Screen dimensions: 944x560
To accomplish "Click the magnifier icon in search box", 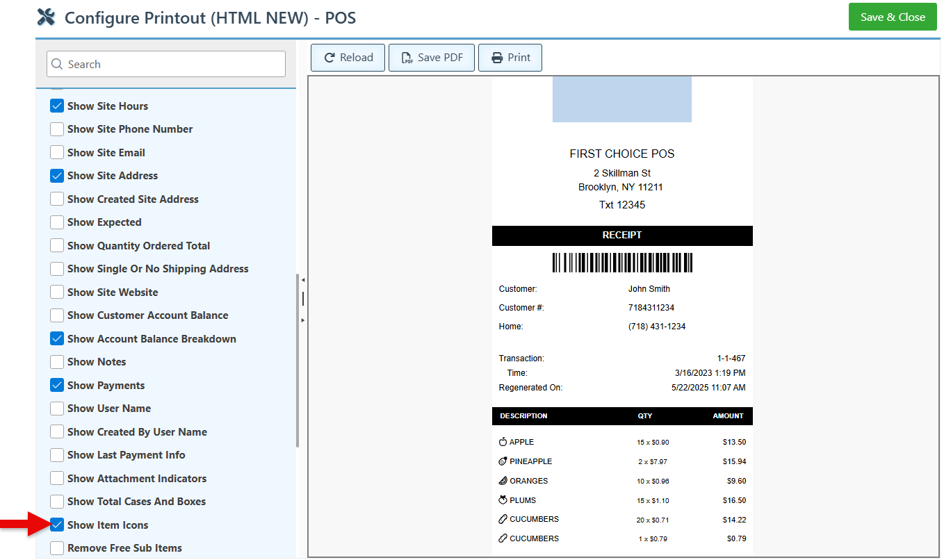I will click(x=58, y=65).
